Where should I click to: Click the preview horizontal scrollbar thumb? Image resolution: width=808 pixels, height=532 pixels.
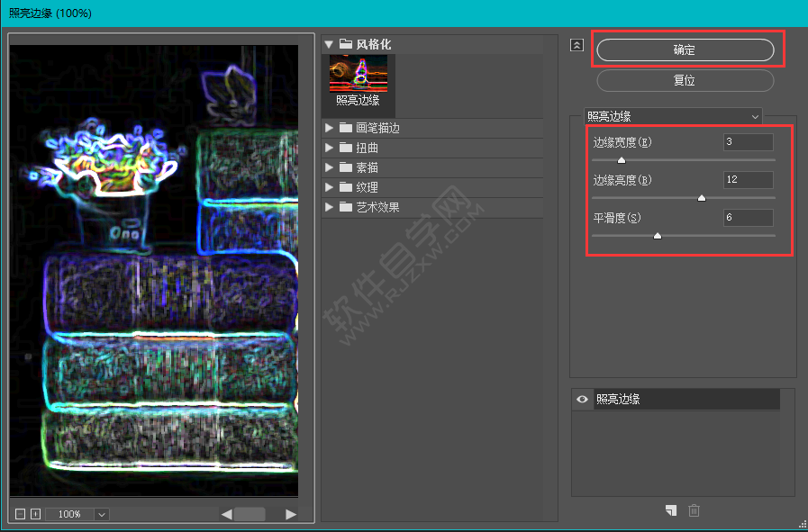click(x=250, y=514)
